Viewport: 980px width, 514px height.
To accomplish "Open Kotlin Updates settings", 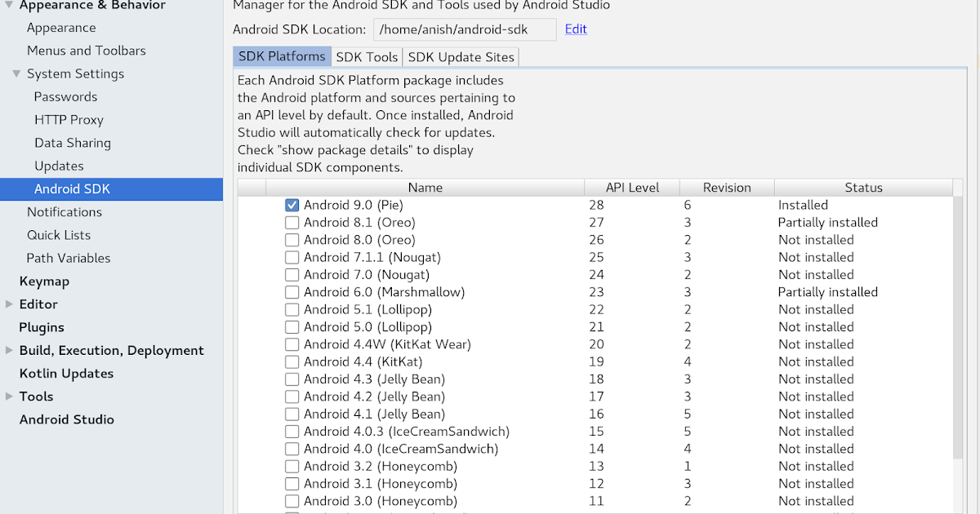I will coord(66,374).
